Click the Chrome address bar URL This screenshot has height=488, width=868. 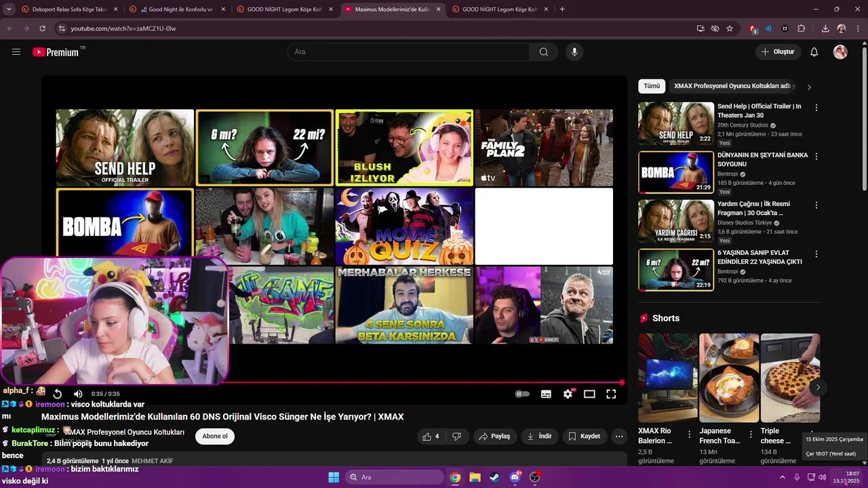click(x=123, y=28)
